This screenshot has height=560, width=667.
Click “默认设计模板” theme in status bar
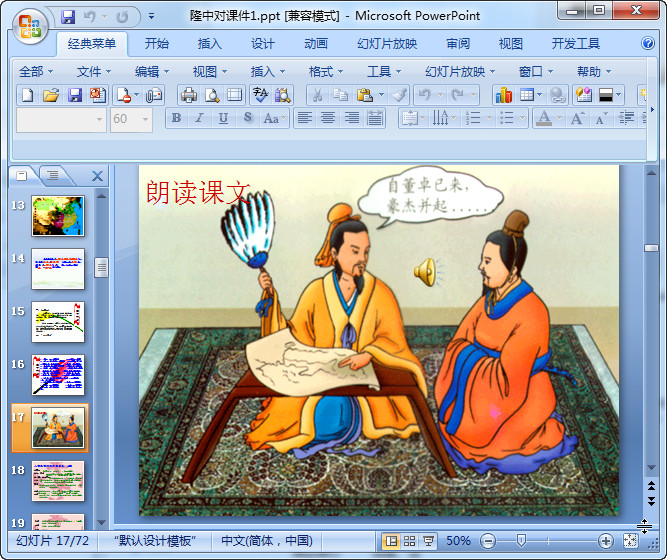pos(155,541)
